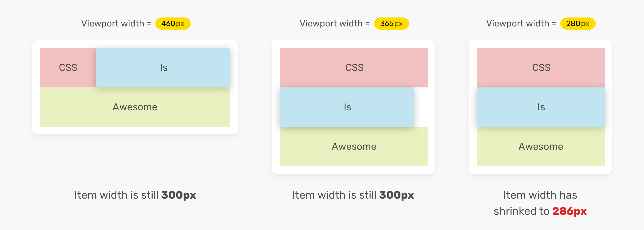Click the words "shrinked to" in the caption
The width and height of the screenshot is (644, 230).
point(521,211)
